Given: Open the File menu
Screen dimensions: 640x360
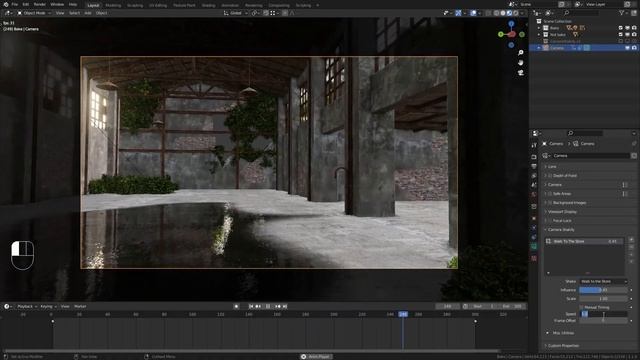Looking at the screenshot, I should tap(15, 4).
